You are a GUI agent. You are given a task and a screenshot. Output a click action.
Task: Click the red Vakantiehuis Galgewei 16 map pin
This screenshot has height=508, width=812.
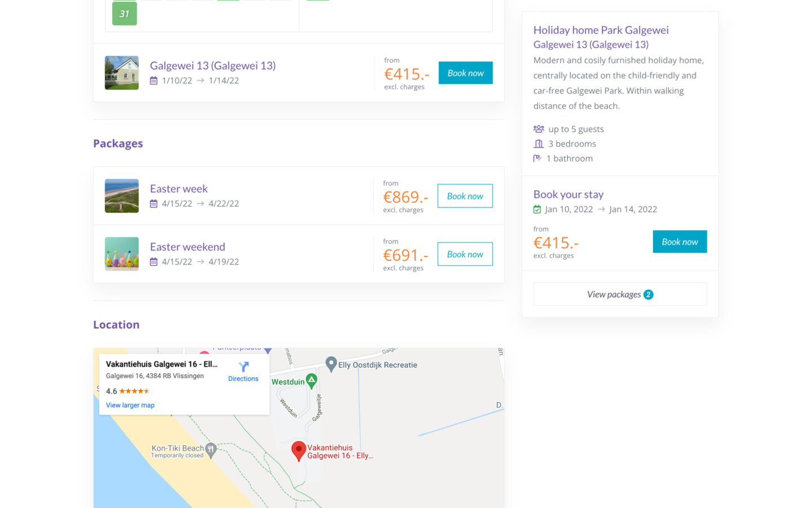(299, 450)
